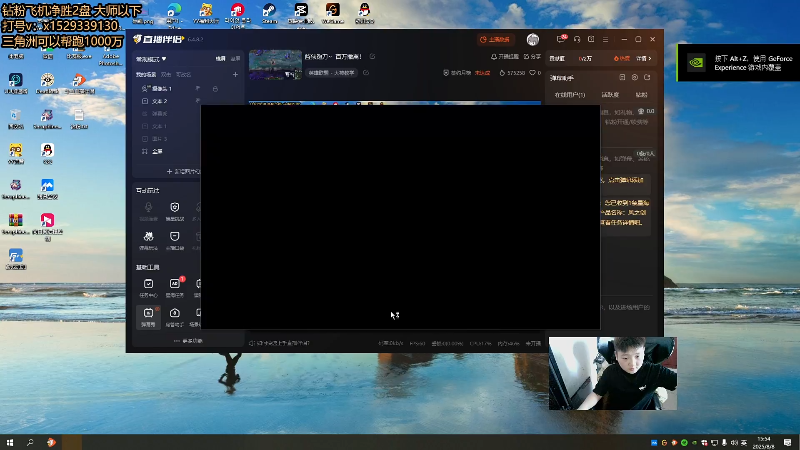The image size is (800, 450).
Task: Open Steam desktop shortcut
Action: tap(269, 13)
